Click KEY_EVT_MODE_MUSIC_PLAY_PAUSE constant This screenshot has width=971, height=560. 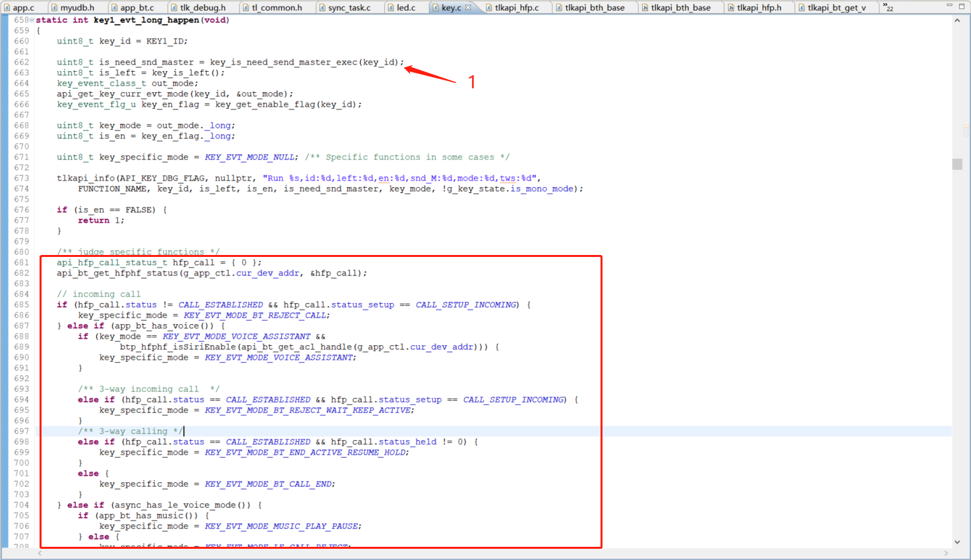(281, 526)
